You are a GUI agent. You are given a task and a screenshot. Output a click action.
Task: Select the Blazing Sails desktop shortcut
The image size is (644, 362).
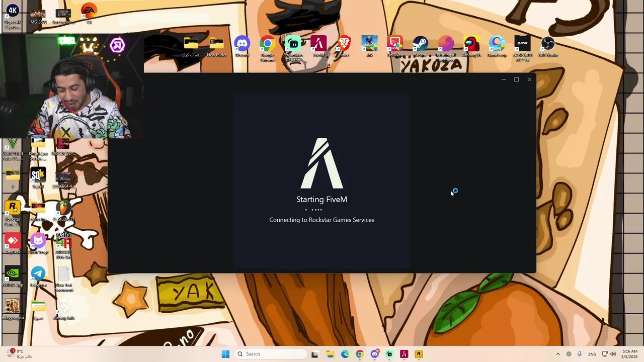(x=63, y=310)
